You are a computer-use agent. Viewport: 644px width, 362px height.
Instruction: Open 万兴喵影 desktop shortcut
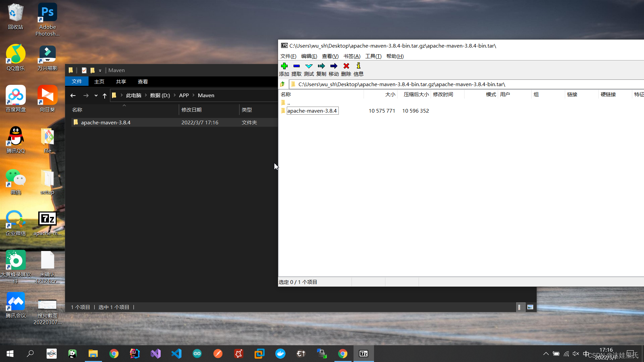[48, 58]
